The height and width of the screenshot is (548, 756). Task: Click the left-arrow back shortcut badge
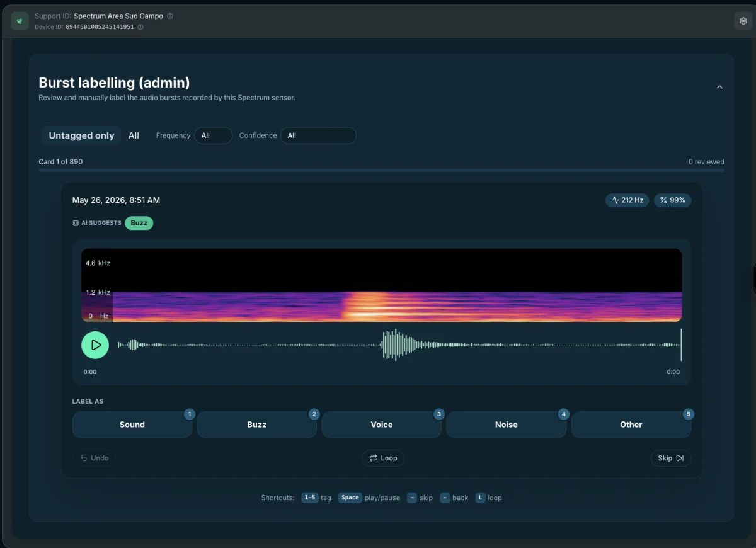[445, 498]
